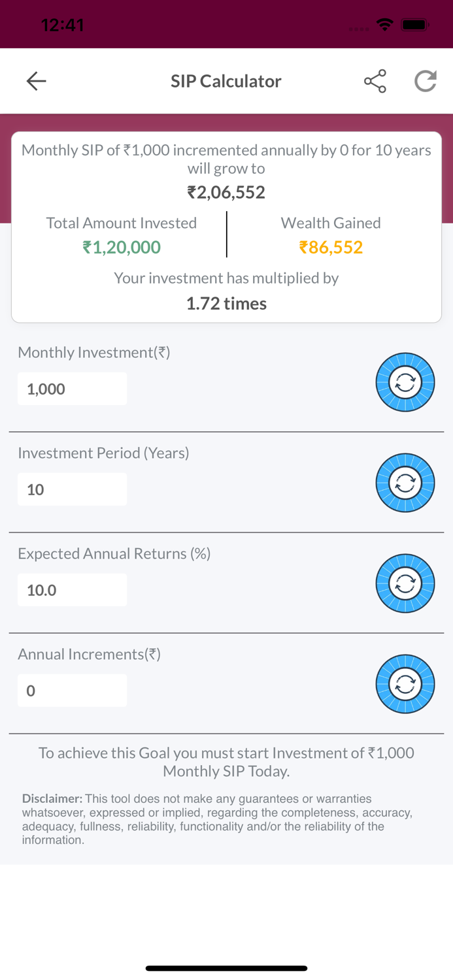
Task: Tap the back arrow icon
Action: point(36,81)
